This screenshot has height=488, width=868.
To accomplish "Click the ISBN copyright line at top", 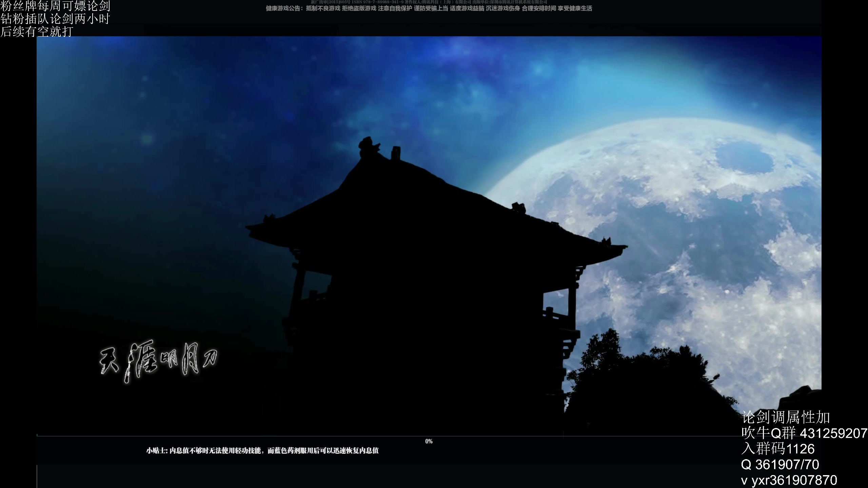I will (429, 2).
